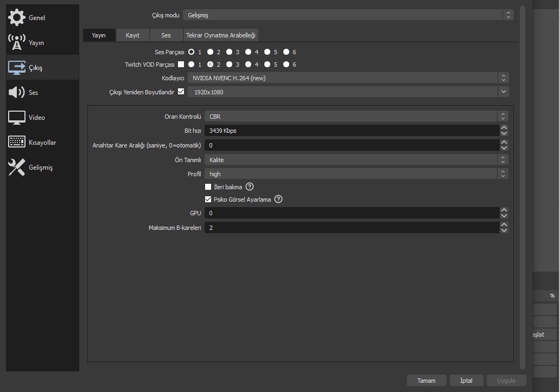
Task: Select Ses Parçası track 1
Action: tap(192, 52)
